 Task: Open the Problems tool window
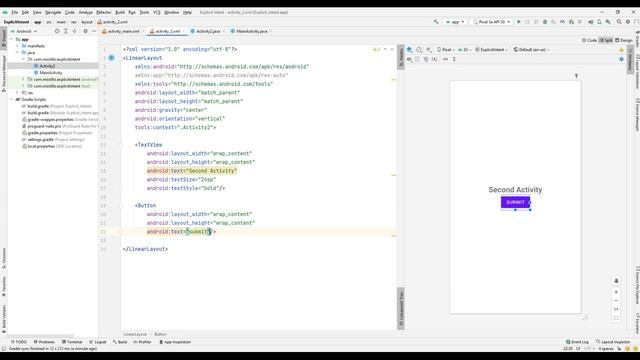click(x=44, y=342)
